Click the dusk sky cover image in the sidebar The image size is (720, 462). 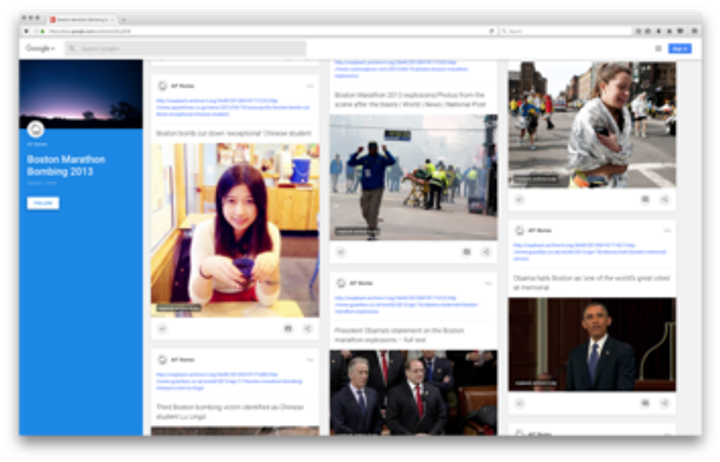coord(81,94)
